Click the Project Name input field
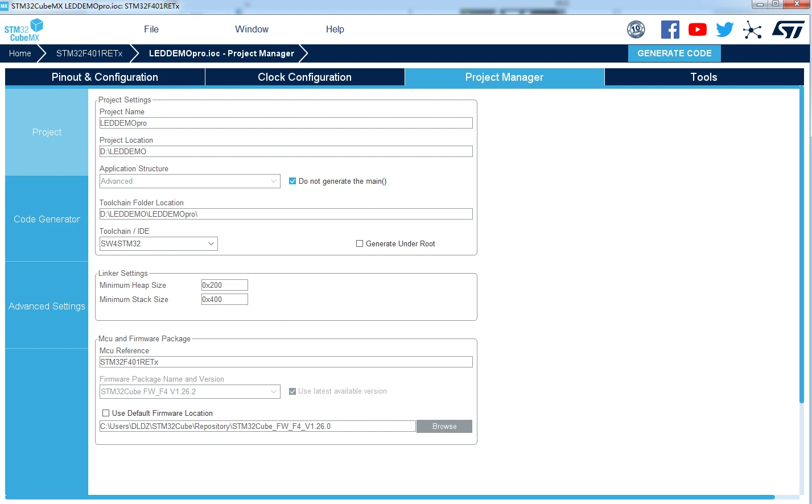The width and height of the screenshot is (812, 504). click(286, 123)
